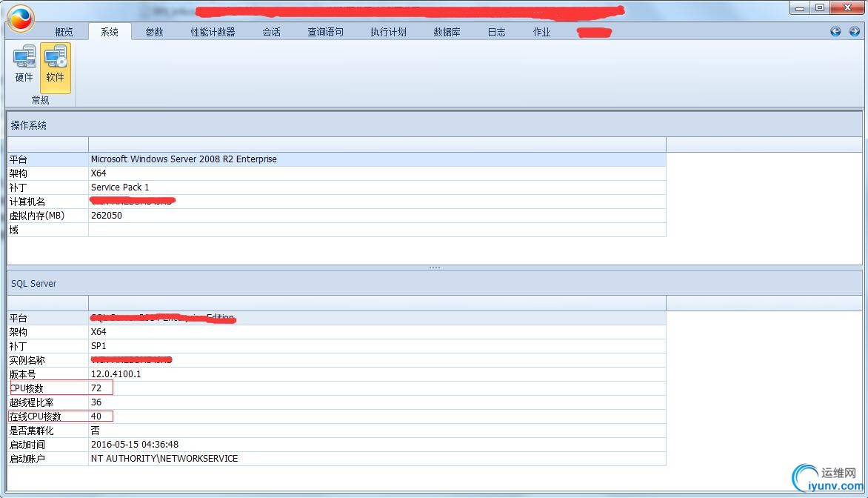868x498 pixels.
Task: Switch to the 概览 tab
Action: [64, 32]
